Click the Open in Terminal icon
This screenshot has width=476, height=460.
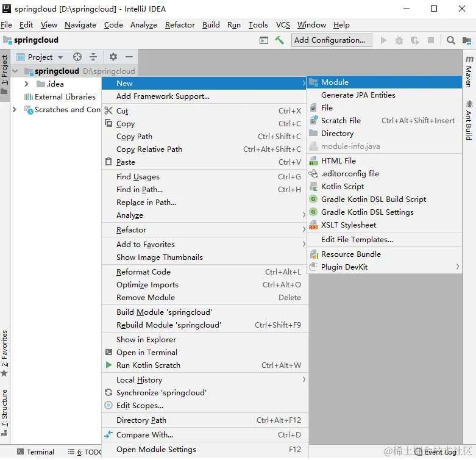[x=108, y=352]
